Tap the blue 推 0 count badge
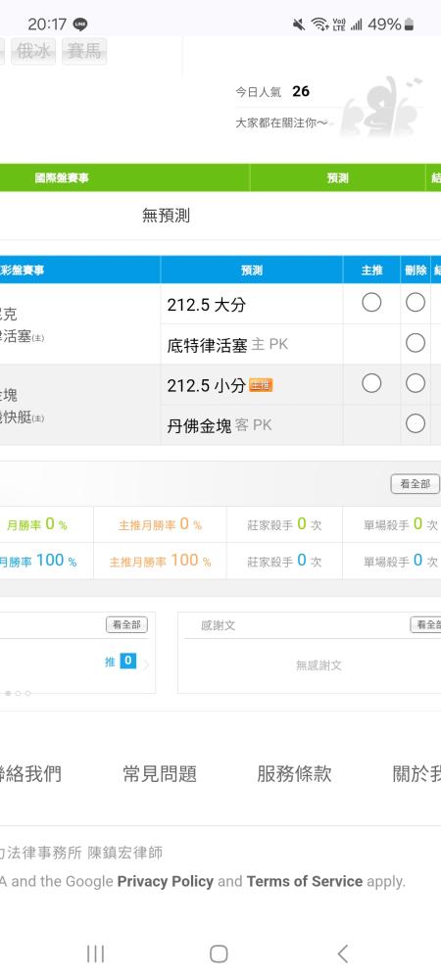This screenshot has width=441, height=980. (x=128, y=661)
